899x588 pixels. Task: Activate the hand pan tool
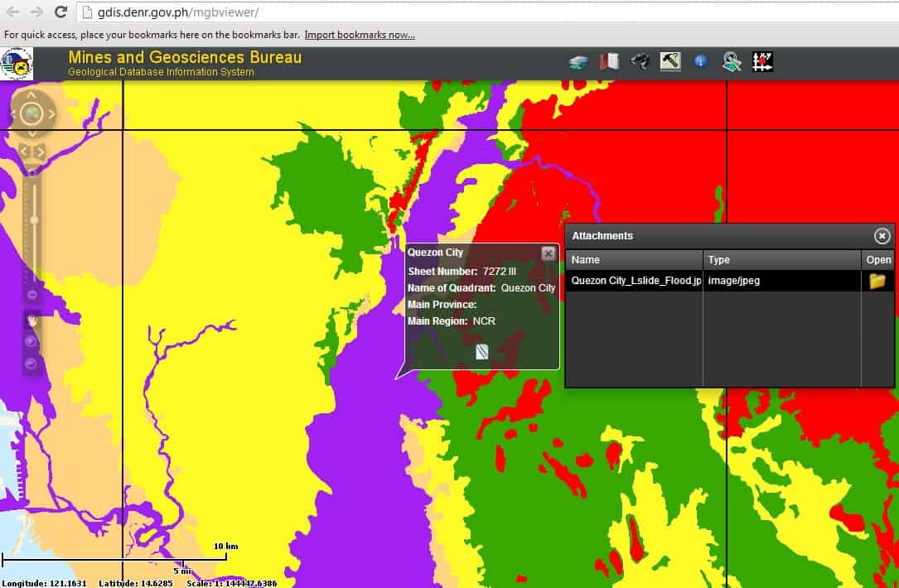(x=32, y=320)
